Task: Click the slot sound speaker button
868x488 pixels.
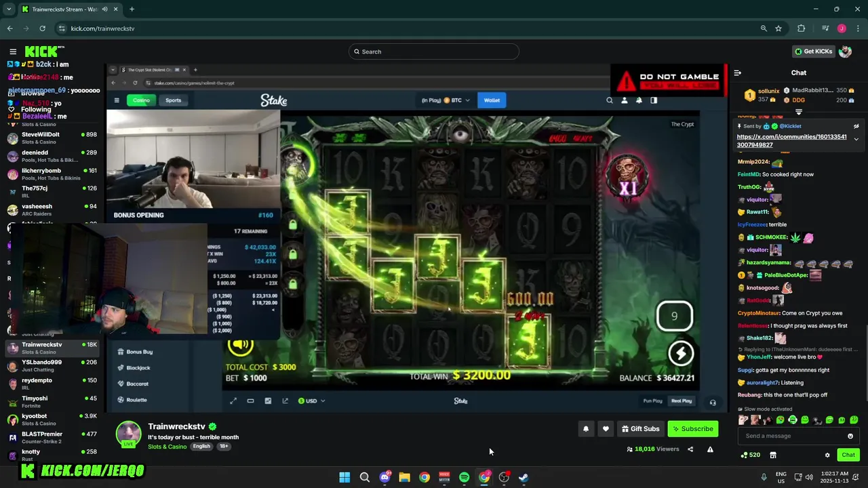Action: click(241, 345)
